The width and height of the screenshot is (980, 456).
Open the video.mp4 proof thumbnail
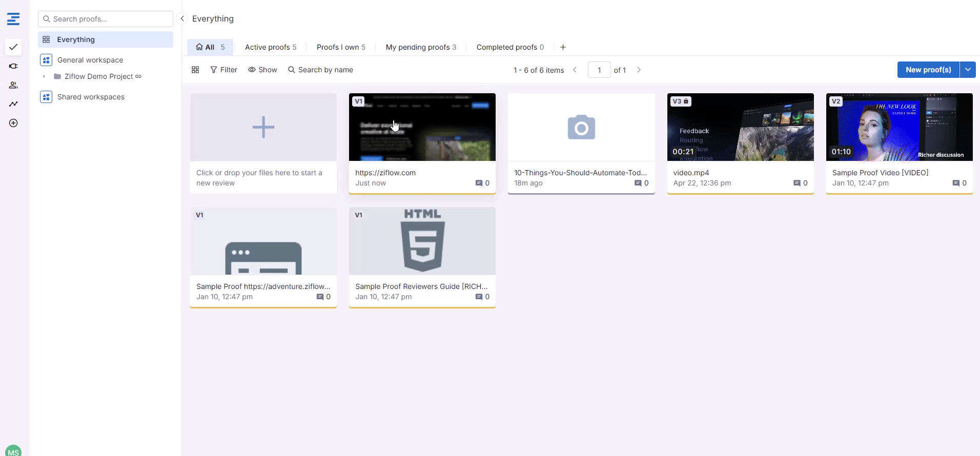[740, 127]
